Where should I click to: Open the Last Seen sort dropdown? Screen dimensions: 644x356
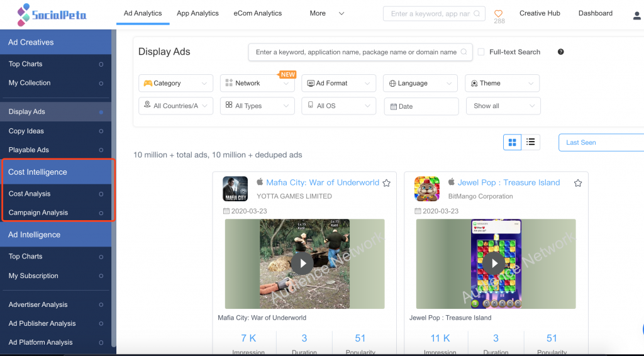601,143
